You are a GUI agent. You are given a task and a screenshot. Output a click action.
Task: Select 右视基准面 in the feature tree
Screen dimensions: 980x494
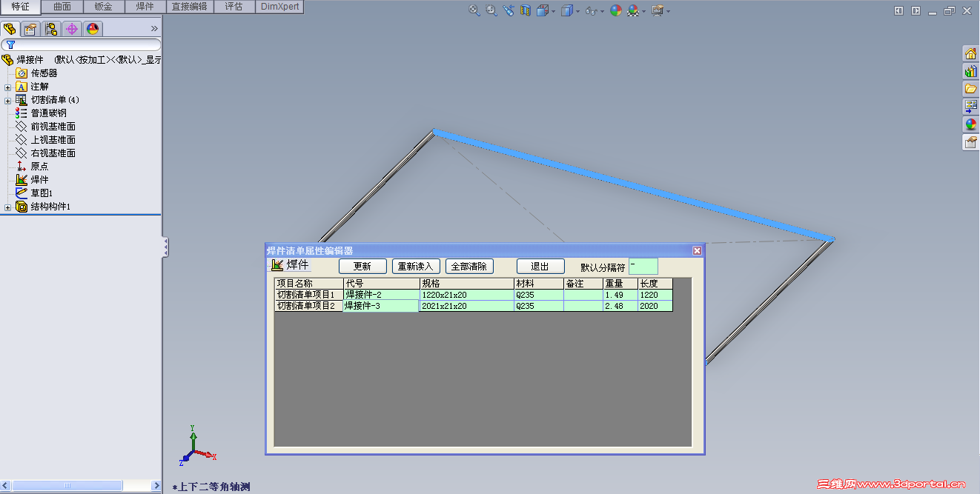click(53, 153)
